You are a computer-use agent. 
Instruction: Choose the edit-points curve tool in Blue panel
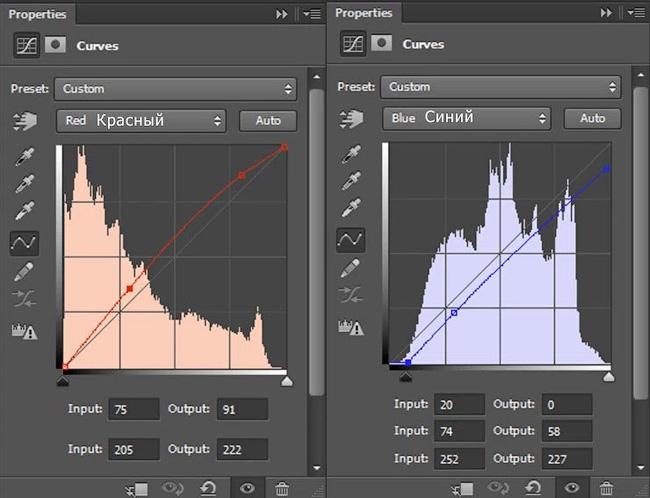(x=351, y=240)
